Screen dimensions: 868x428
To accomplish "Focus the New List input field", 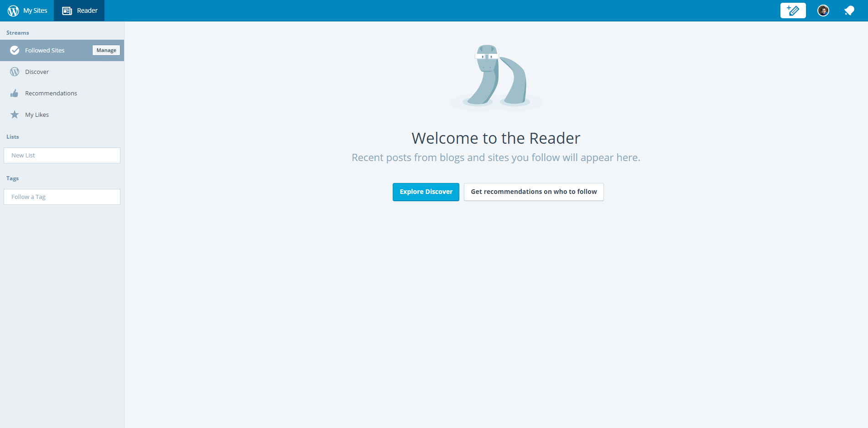I will 62,155.
